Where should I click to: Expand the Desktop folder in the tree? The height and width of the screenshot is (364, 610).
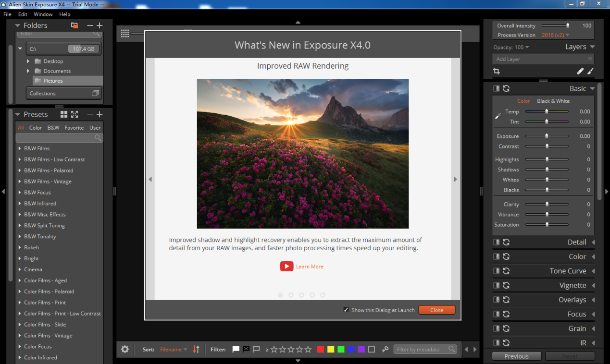pos(28,61)
